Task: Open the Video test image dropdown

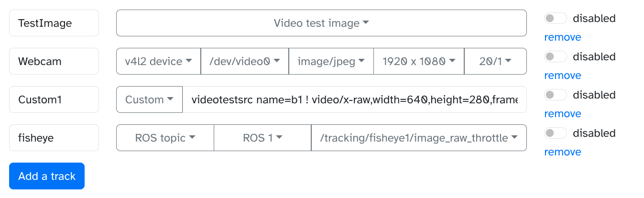Action: point(321,23)
